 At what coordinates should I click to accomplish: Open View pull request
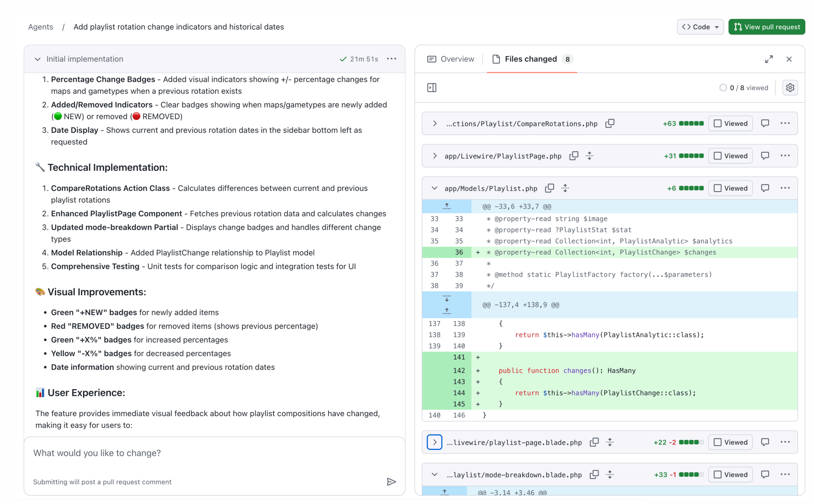767,27
